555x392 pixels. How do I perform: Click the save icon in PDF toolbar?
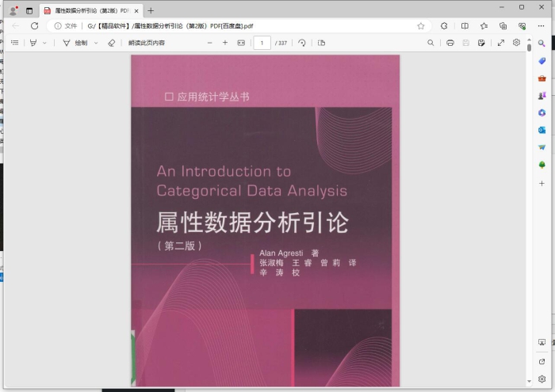point(466,43)
